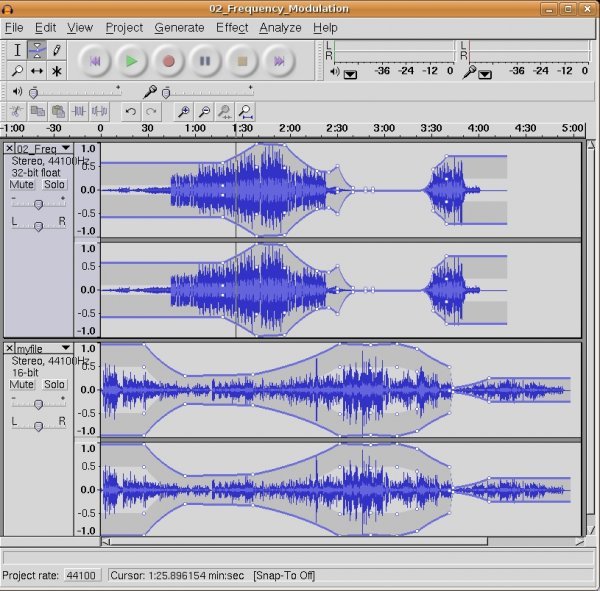
Task: Click the Zoom In magnifier icon
Action: [x=184, y=112]
